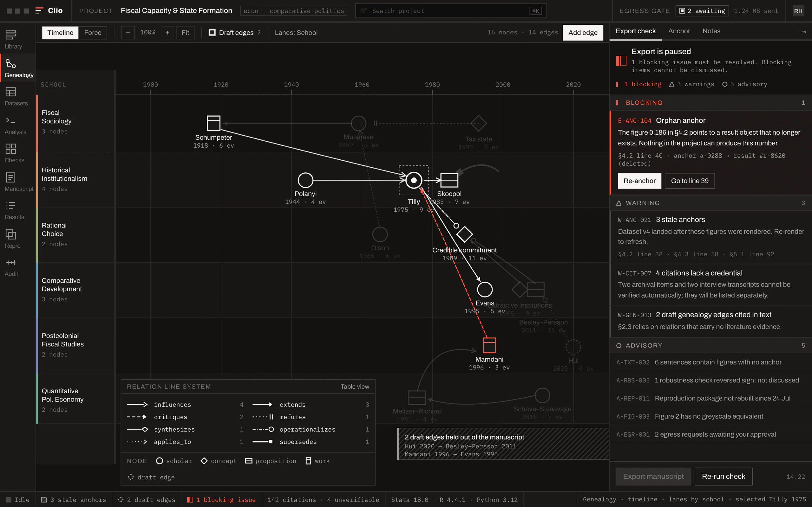Open the Library sidebar icon
812x507 pixels.
coord(11,35)
